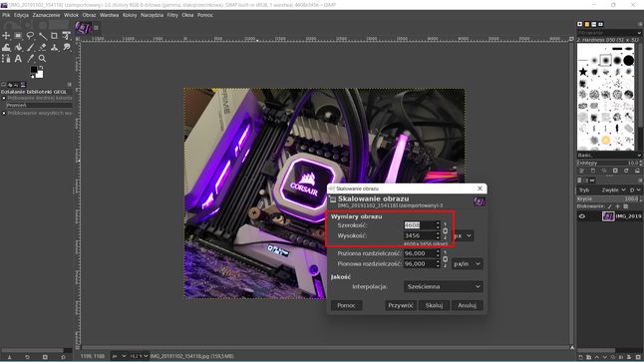Adjust the Krycie opacity slider
Viewport: 644px width, 362px height.
(x=609, y=198)
